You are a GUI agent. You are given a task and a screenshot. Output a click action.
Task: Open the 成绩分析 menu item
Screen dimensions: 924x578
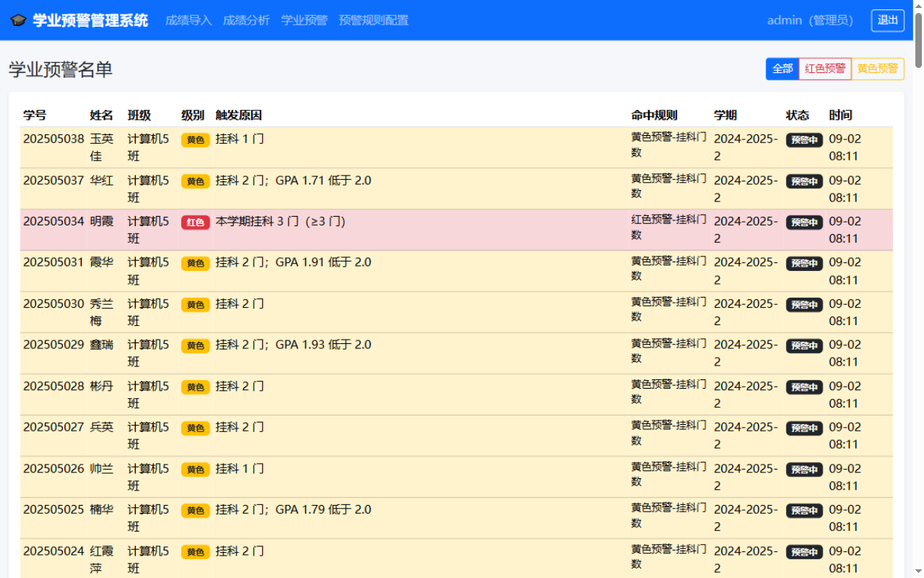[246, 20]
